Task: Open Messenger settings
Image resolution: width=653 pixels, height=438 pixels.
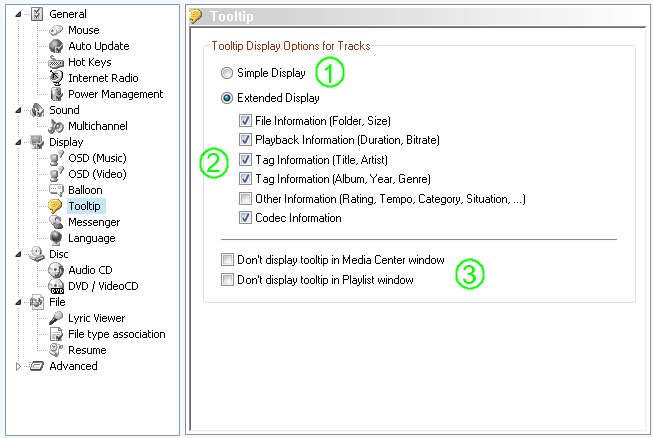Action: (x=94, y=222)
